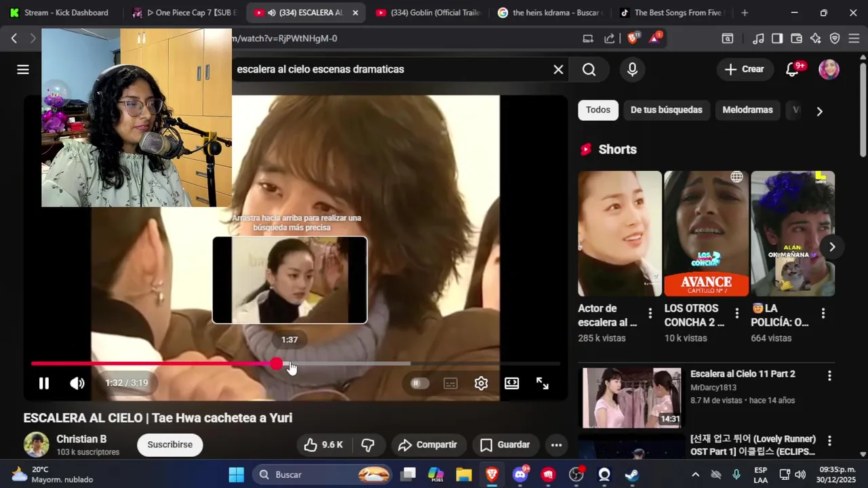Open YouTube notifications bell
The width and height of the screenshot is (868, 488).
point(792,69)
